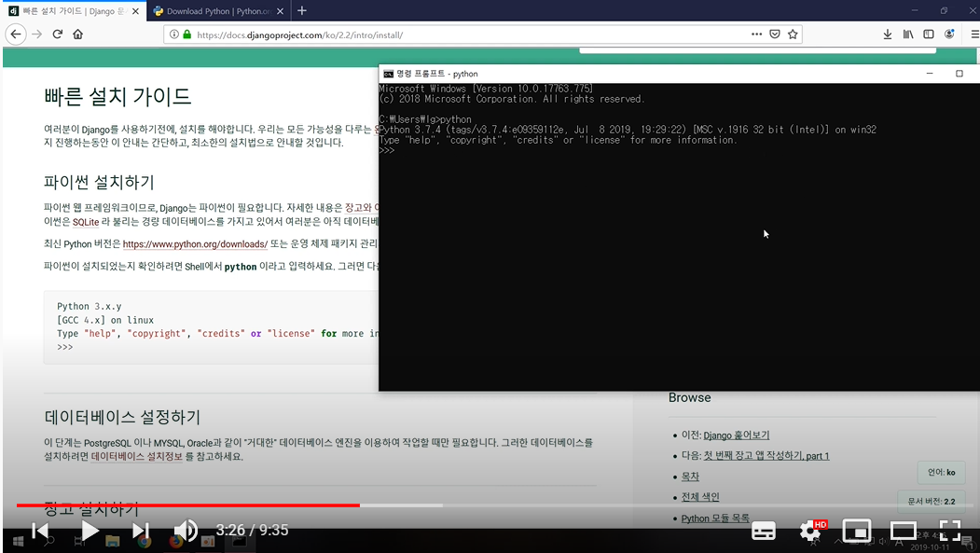The width and height of the screenshot is (980, 553).
Task: Click the 빠른 설치 가이드 heading
Action: click(x=117, y=96)
